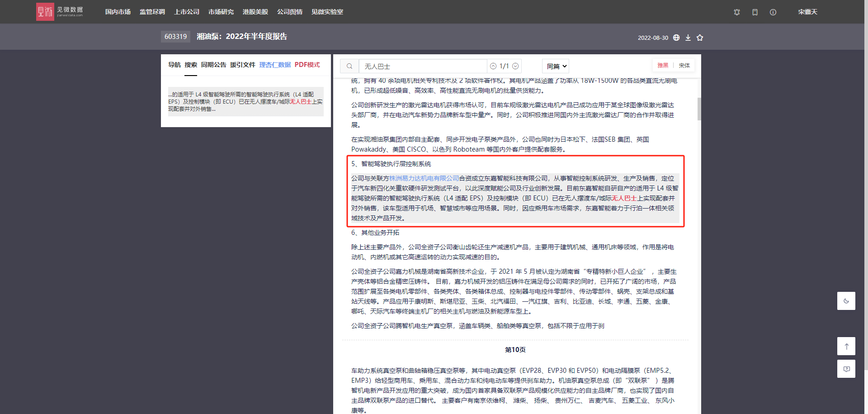
Task: Switch to the 援引文件 tab
Action: tap(243, 65)
